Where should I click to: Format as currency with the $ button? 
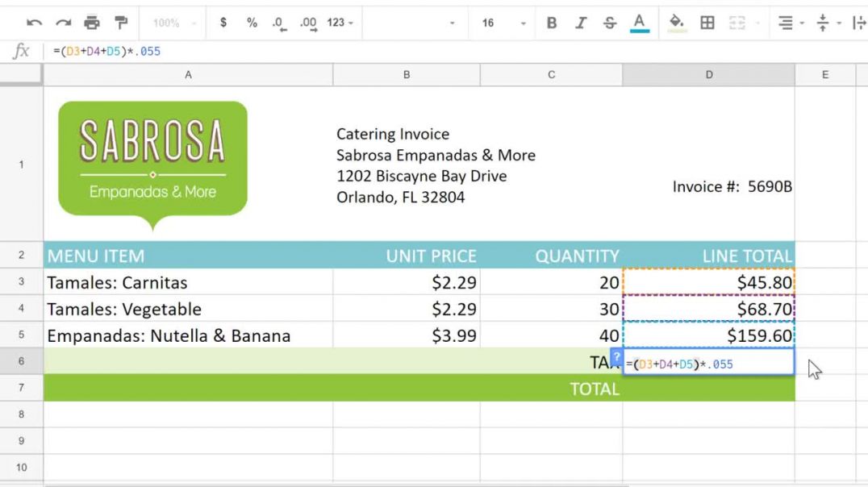pyautogui.click(x=223, y=23)
